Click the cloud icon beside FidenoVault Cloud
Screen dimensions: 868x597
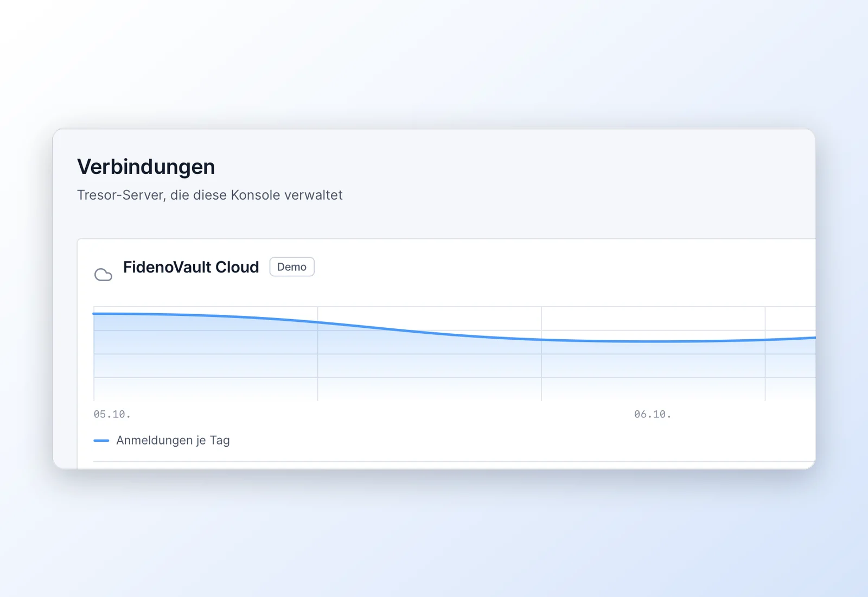tap(103, 275)
